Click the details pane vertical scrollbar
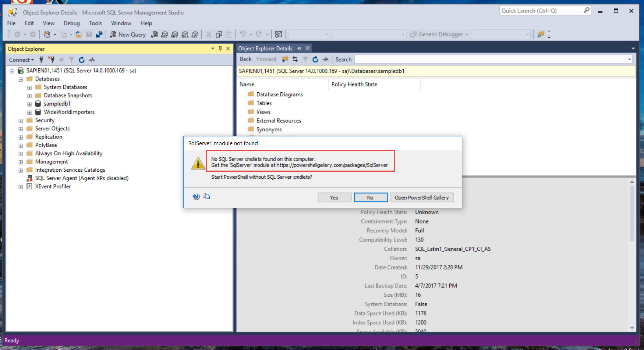644x350 pixels. (x=632, y=213)
